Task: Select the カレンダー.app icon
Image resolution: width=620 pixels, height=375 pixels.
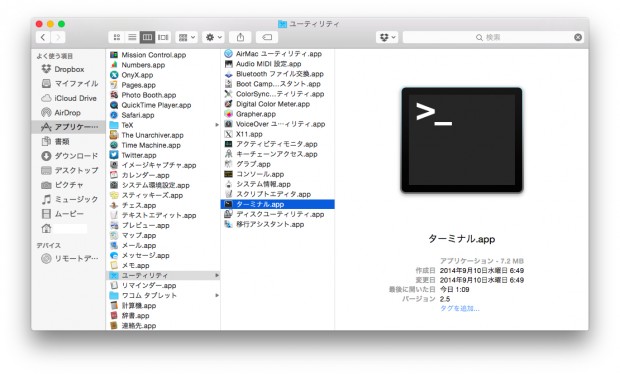Action: (114, 175)
